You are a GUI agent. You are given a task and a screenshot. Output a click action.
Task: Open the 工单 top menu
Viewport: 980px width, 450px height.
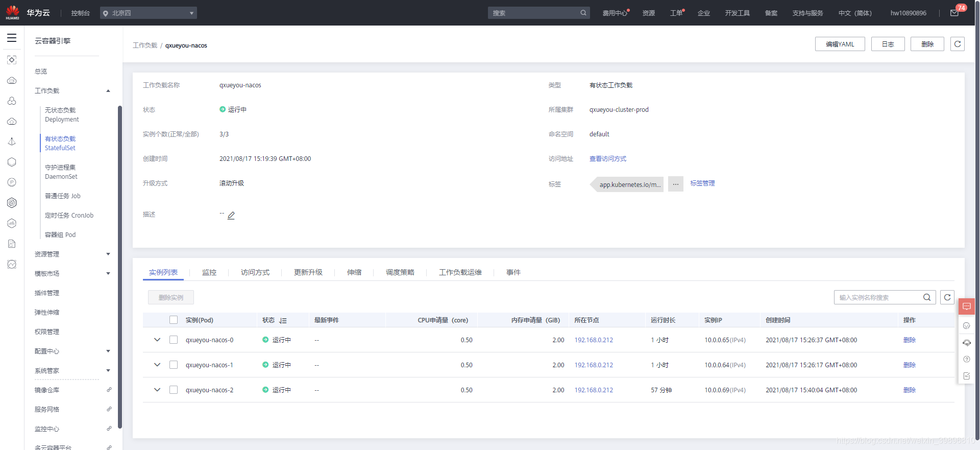click(676, 13)
